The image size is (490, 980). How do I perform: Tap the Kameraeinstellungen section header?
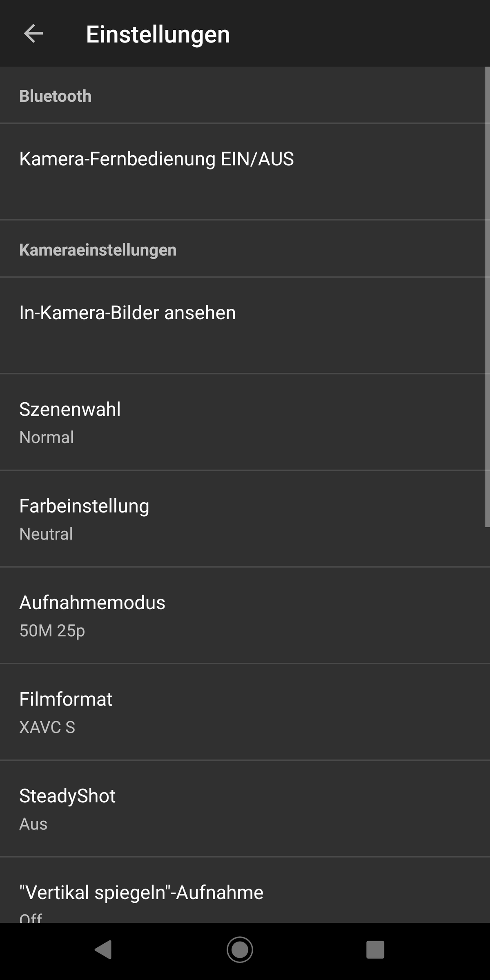(x=98, y=250)
